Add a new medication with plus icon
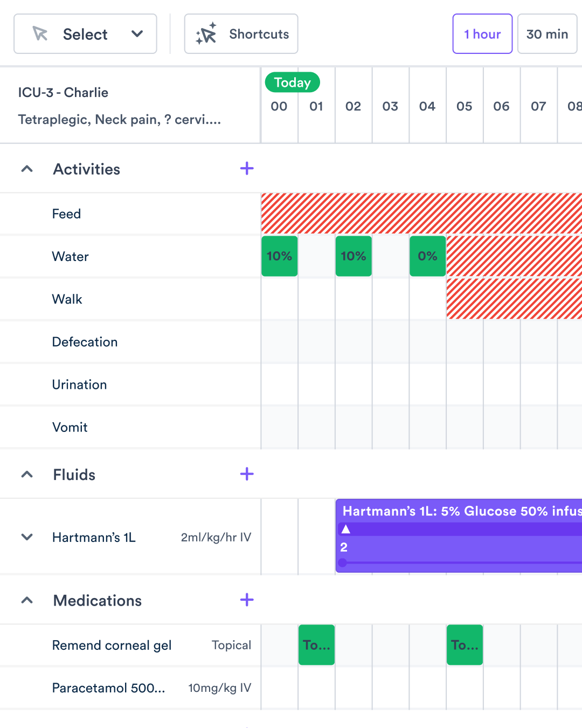582x728 pixels. (247, 600)
